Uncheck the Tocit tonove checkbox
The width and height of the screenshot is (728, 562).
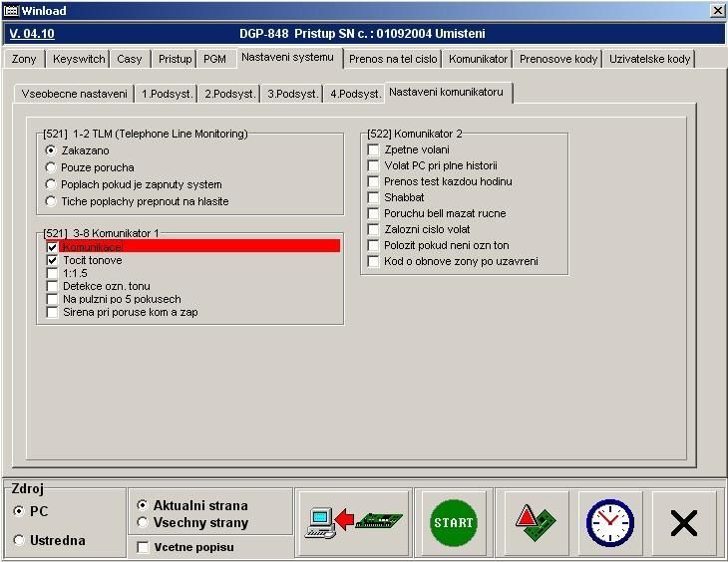(x=53, y=260)
